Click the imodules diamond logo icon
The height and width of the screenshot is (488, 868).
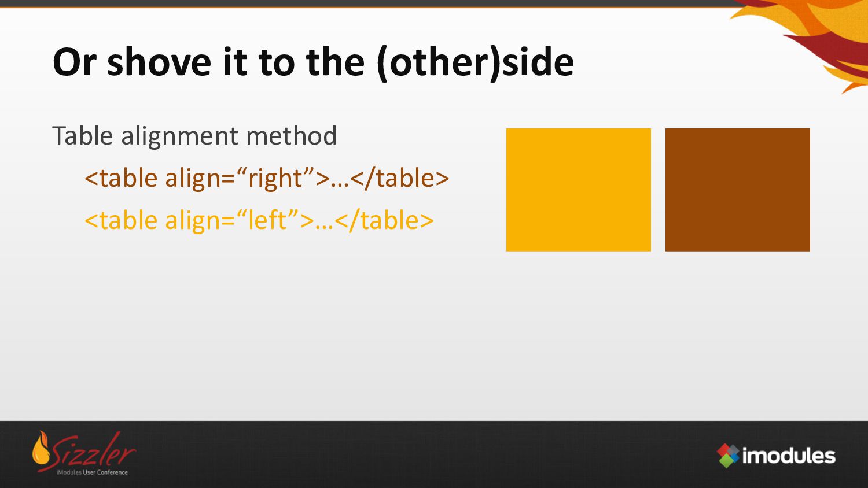point(728,456)
